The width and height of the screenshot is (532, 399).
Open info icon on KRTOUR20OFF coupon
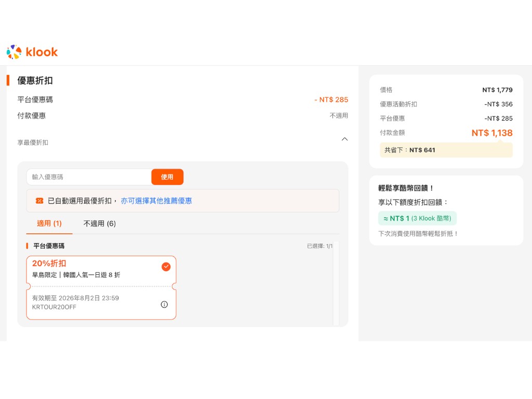click(x=164, y=304)
